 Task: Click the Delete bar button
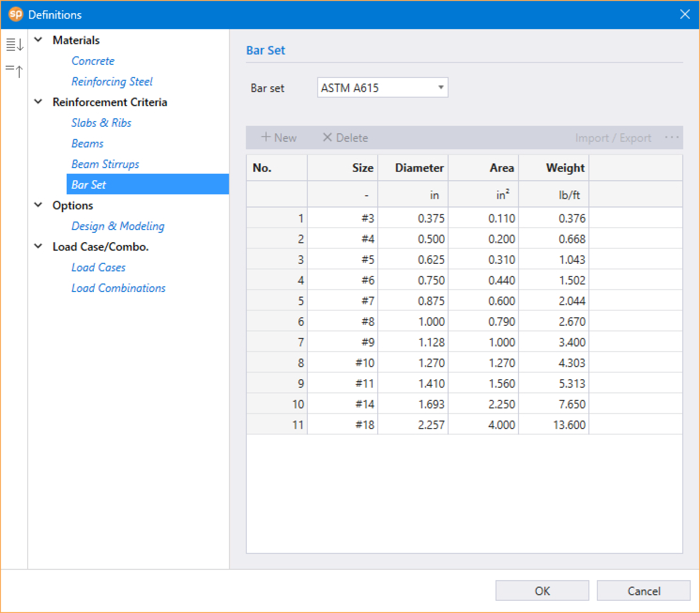(345, 137)
